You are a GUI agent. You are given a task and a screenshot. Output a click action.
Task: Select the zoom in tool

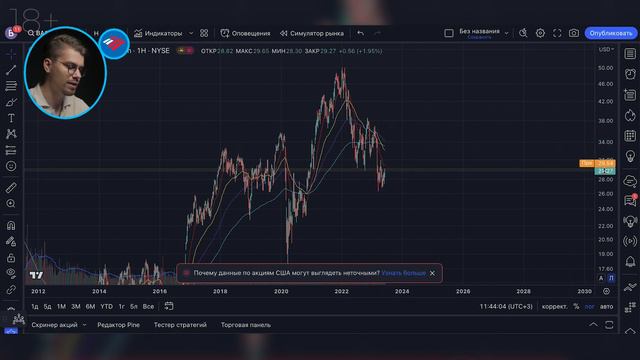(11, 204)
